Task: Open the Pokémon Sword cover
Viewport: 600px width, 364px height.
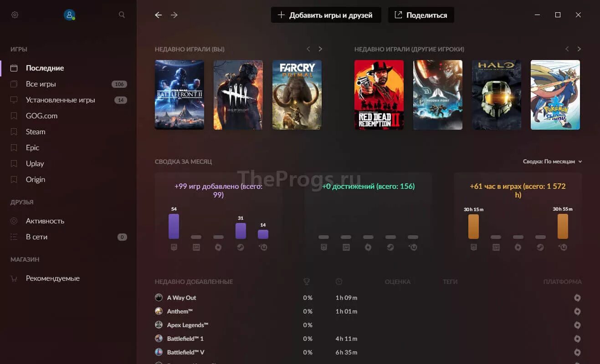Action: click(555, 95)
